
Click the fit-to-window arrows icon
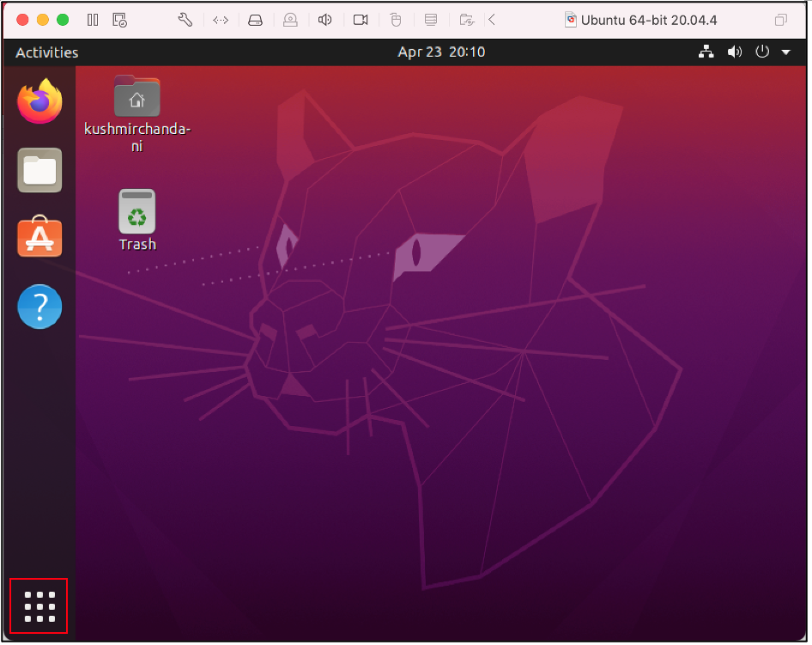tap(221, 19)
